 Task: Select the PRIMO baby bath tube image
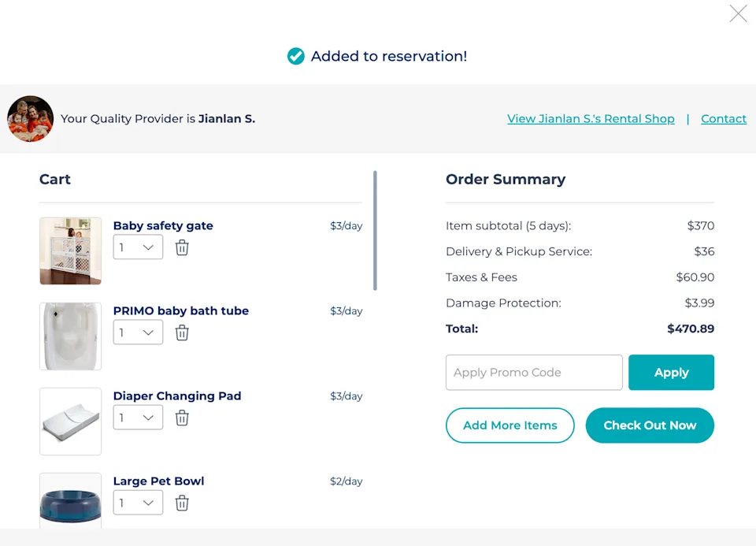point(71,336)
